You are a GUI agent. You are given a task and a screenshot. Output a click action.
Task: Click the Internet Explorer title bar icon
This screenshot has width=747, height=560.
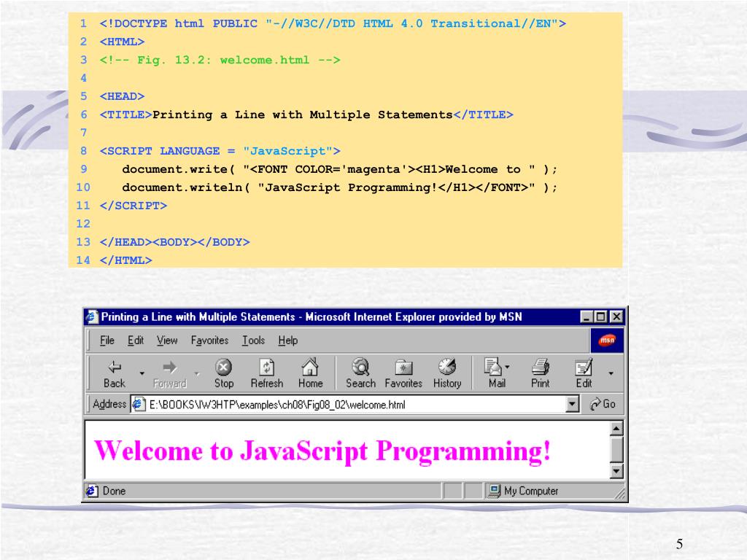click(92, 316)
